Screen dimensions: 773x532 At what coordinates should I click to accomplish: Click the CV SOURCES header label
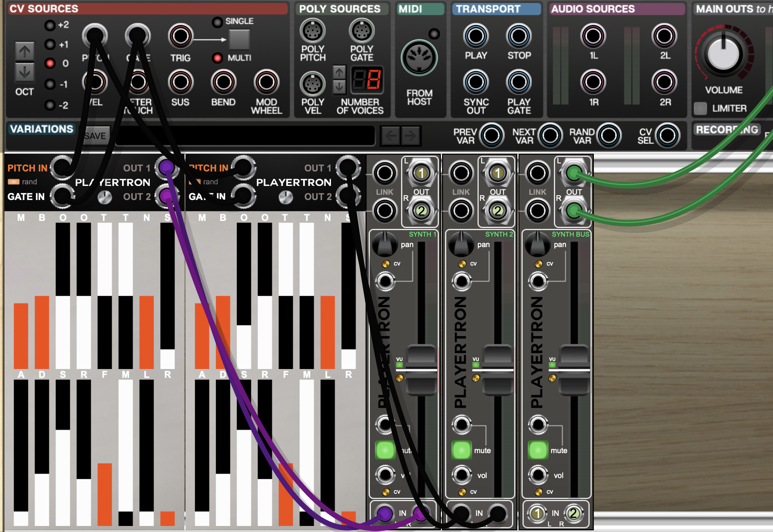(44, 9)
